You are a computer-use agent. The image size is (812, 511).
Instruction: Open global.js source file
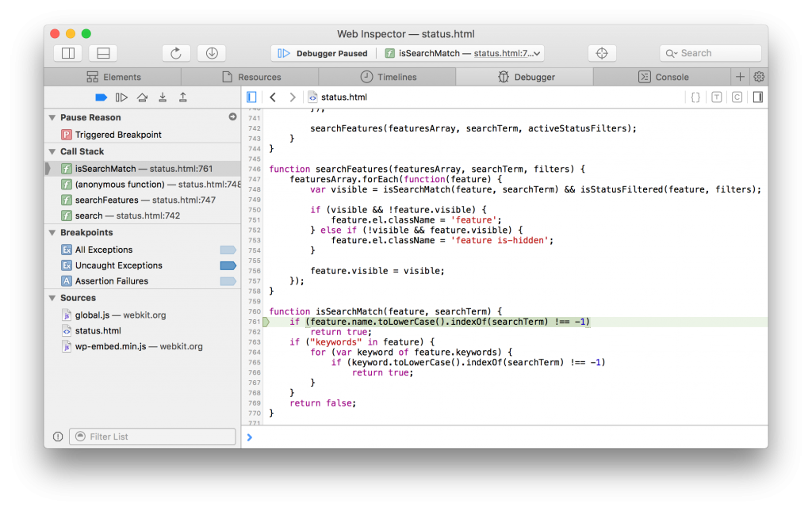pos(143,315)
